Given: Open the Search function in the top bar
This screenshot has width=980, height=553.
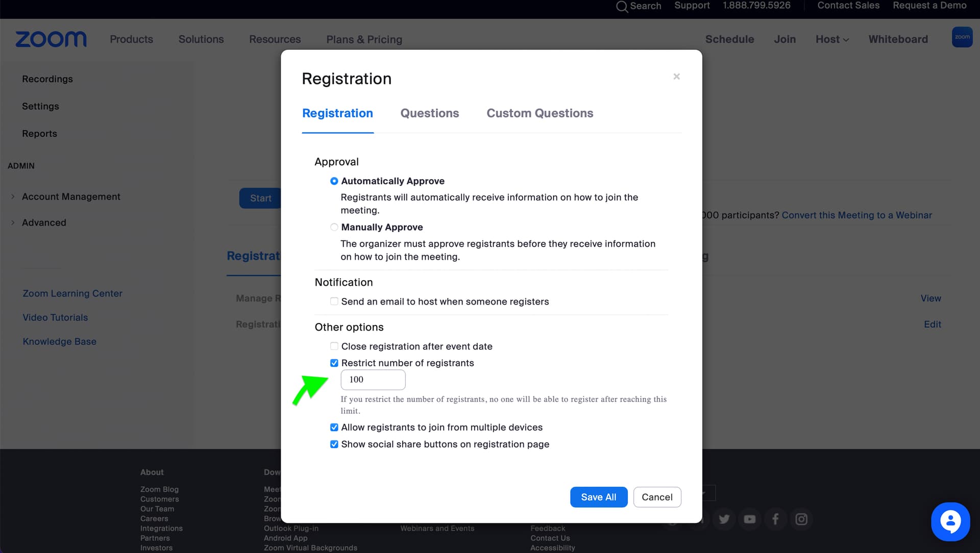Looking at the screenshot, I should point(638,6).
